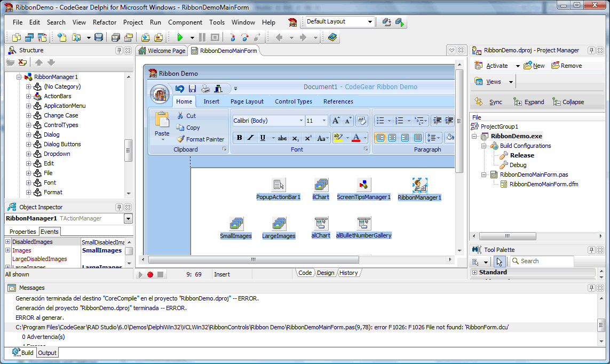Click the Remove icon in Project Manager
The width and height of the screenshot is (610, 364).
(556, 66)
